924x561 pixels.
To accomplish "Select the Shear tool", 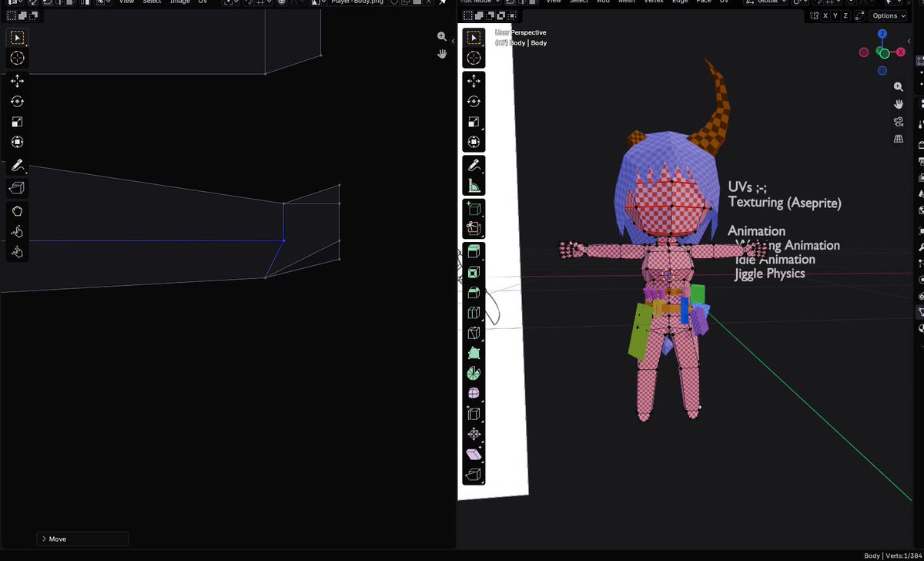I will pos(474,455).
